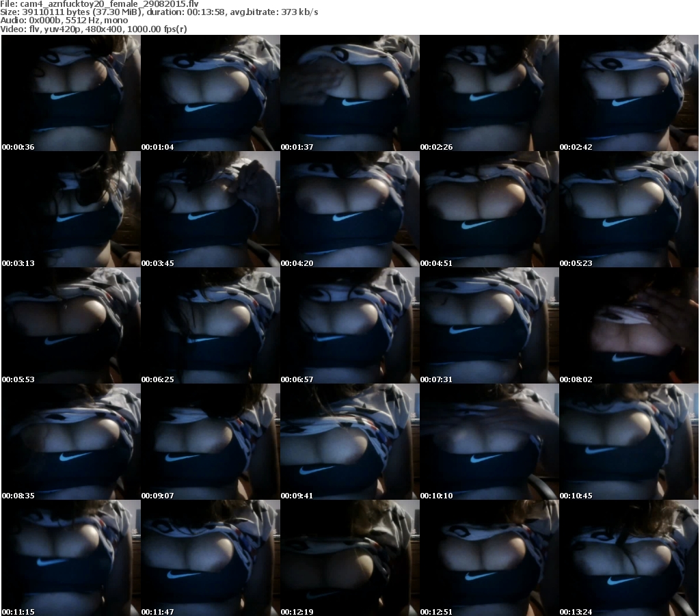Screen dimensions: 700x616
Task: Select the thumbnail stamped 00:02:42
Action: tap(629, 93)
